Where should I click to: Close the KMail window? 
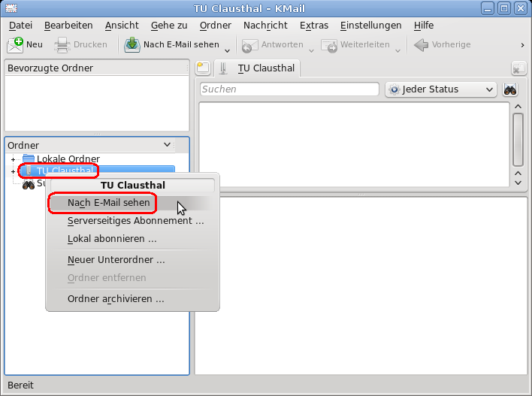coord(521,8)
